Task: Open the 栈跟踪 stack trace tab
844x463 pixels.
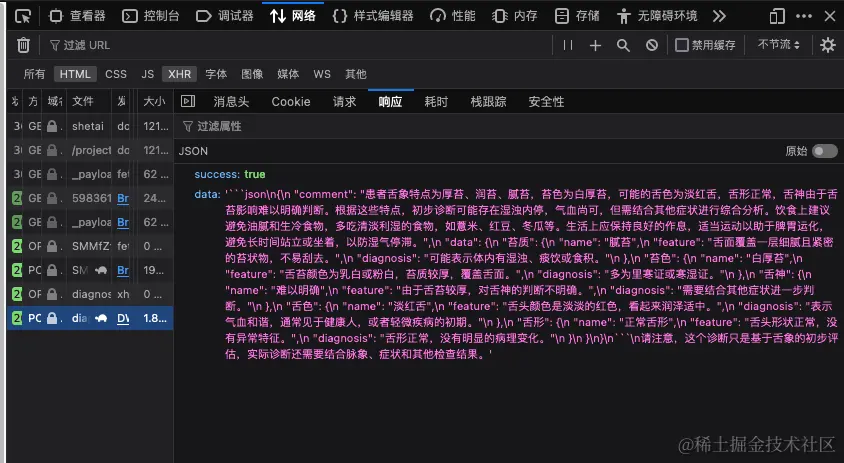Action: pos(488,102)
